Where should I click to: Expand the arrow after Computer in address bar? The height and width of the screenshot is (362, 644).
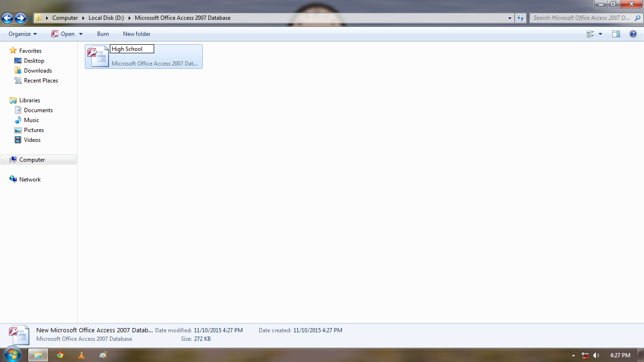tap(83, 18)
